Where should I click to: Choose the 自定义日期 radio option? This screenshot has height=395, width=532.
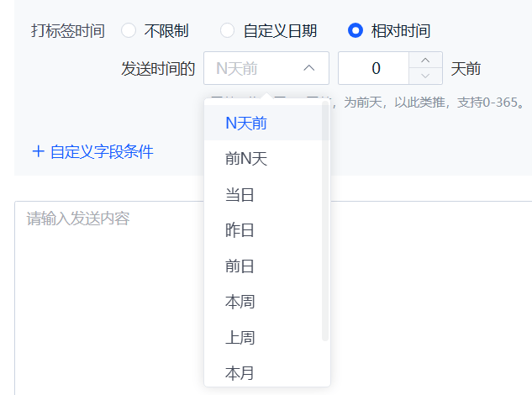[x=227, y=31]
